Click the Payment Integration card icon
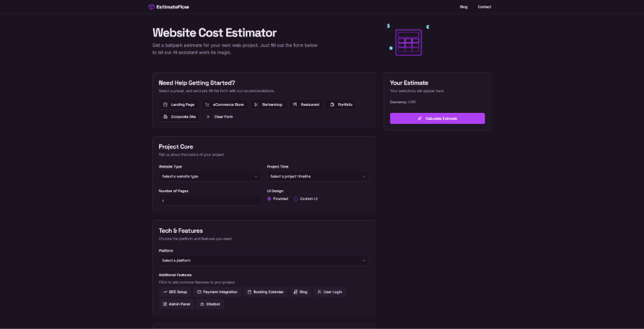The image size is (644, 329). pos(199,292)
